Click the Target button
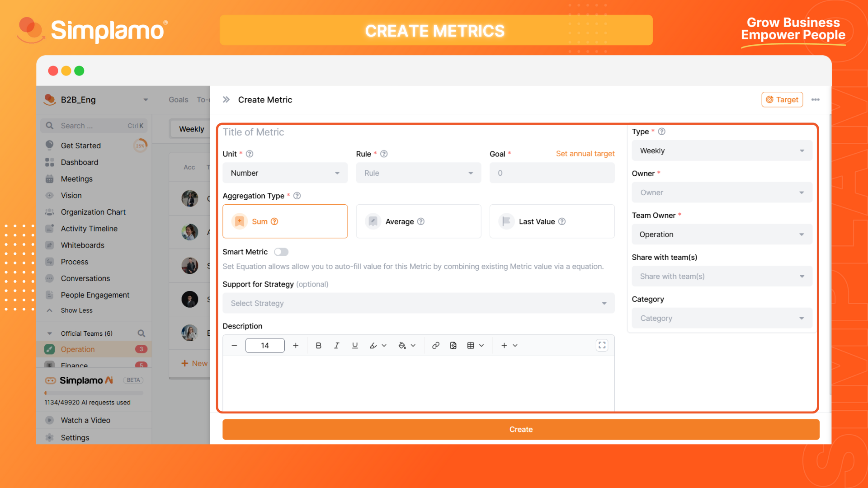 [782, 100]
